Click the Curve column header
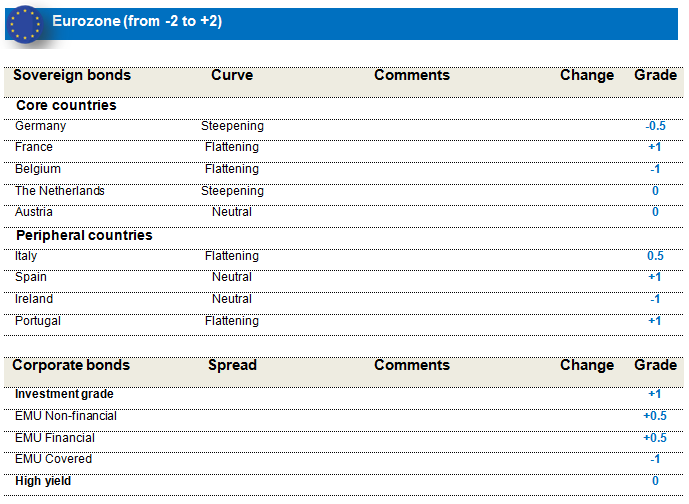This screenshot has height=504, width=689. [x=232, y=75]
